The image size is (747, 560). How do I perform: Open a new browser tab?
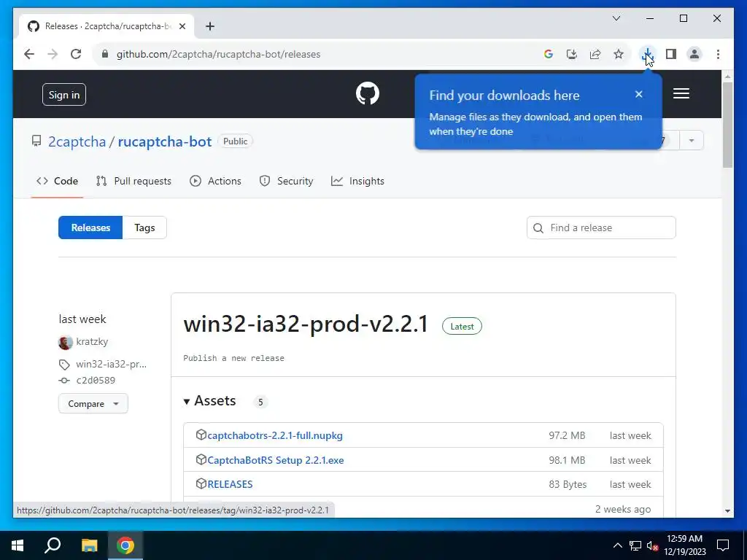210,26
